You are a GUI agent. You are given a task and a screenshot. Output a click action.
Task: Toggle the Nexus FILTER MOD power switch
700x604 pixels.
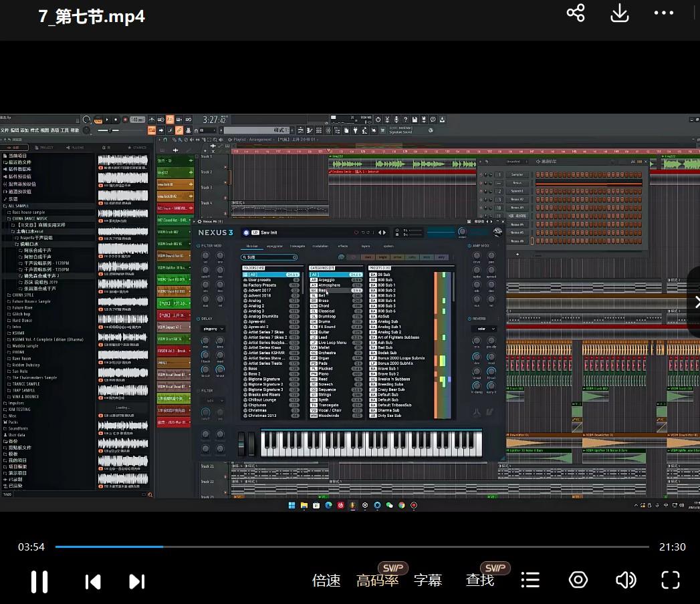(x=198, y=246)
